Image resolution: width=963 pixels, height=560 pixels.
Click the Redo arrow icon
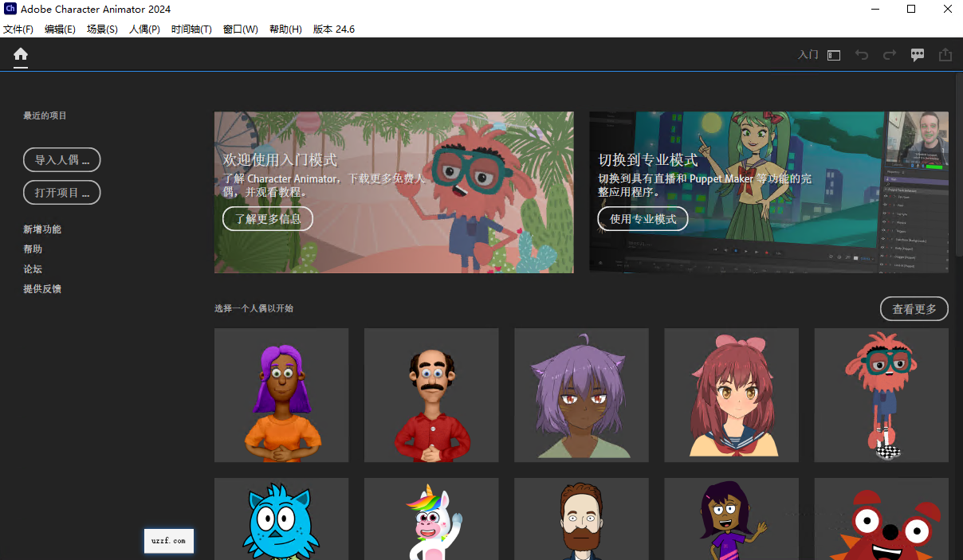pos(889,54)
